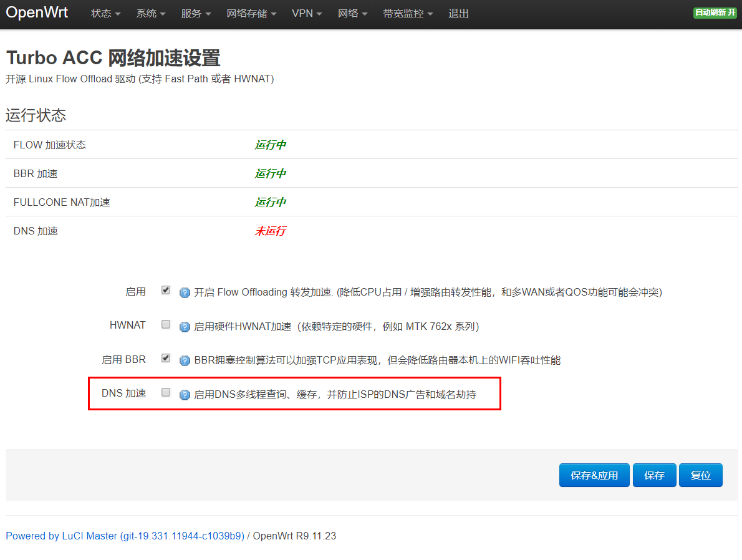The height and width of the screenshot is (560, 742).
Task: Click the FLOW 加速状态 row label
Action: [x=50, y=145]
